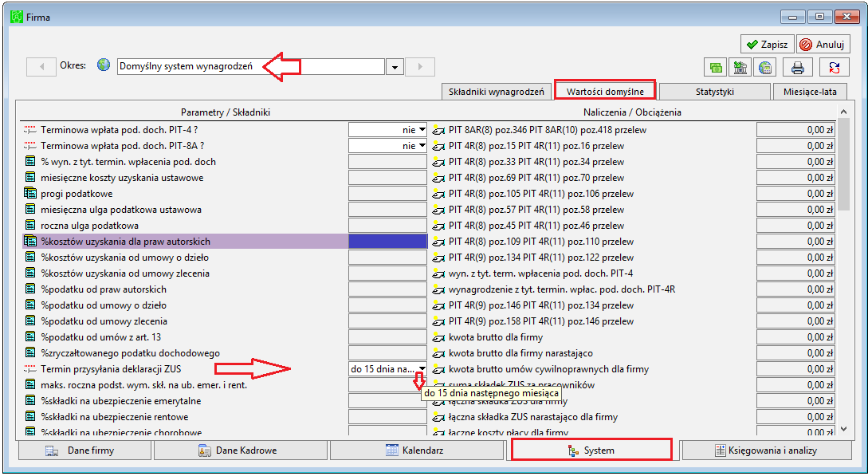Screen dimensions: 868x476
Task: Select row '%podatku od umowy o dzieło'
Action: pyautogui.click(x=186, y=305)
